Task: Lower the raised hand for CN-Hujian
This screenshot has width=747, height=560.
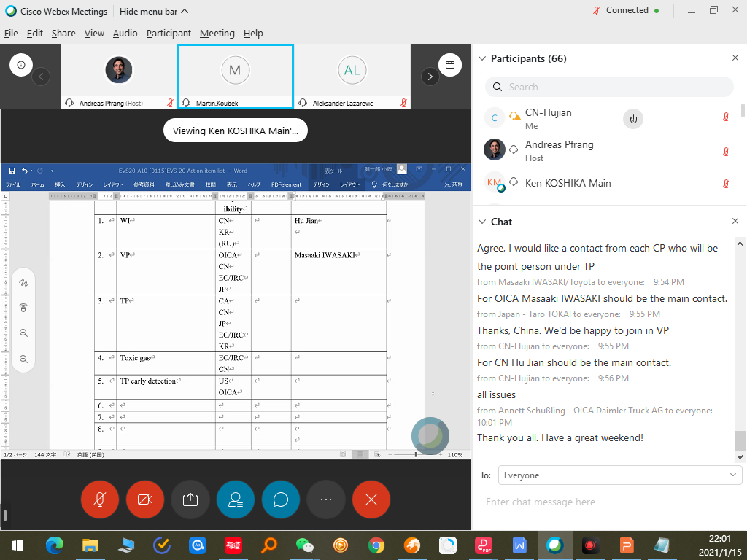Action: 633,118
